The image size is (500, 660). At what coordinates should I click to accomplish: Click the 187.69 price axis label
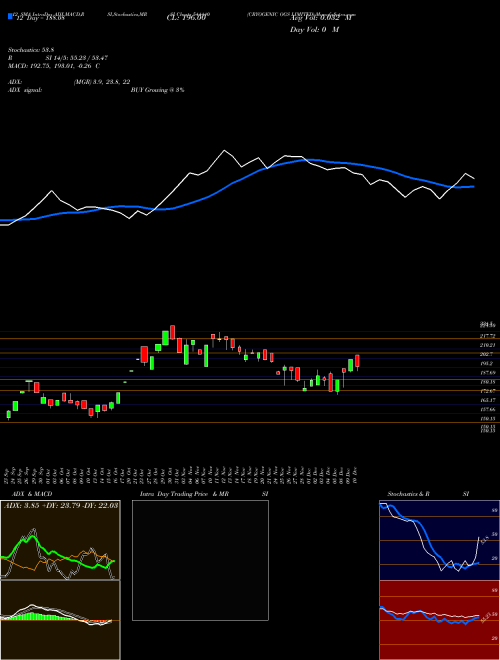pyautogui.click(x=488, y=373)
